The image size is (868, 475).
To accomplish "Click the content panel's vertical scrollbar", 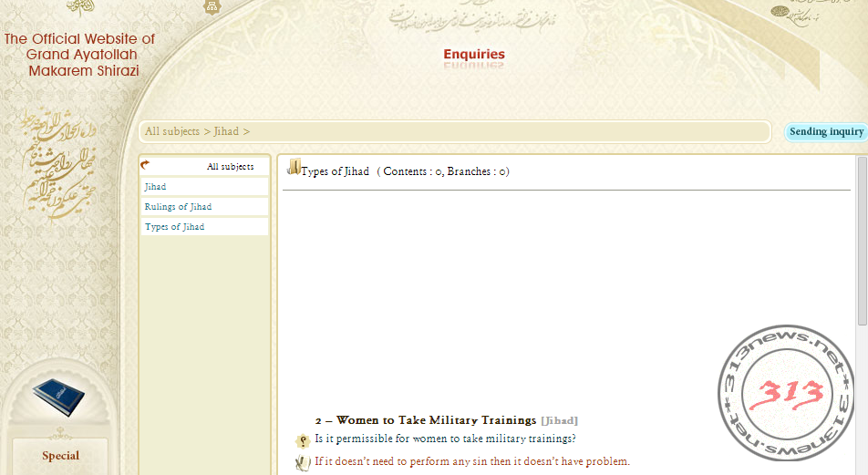I will (x=862, y=241).
